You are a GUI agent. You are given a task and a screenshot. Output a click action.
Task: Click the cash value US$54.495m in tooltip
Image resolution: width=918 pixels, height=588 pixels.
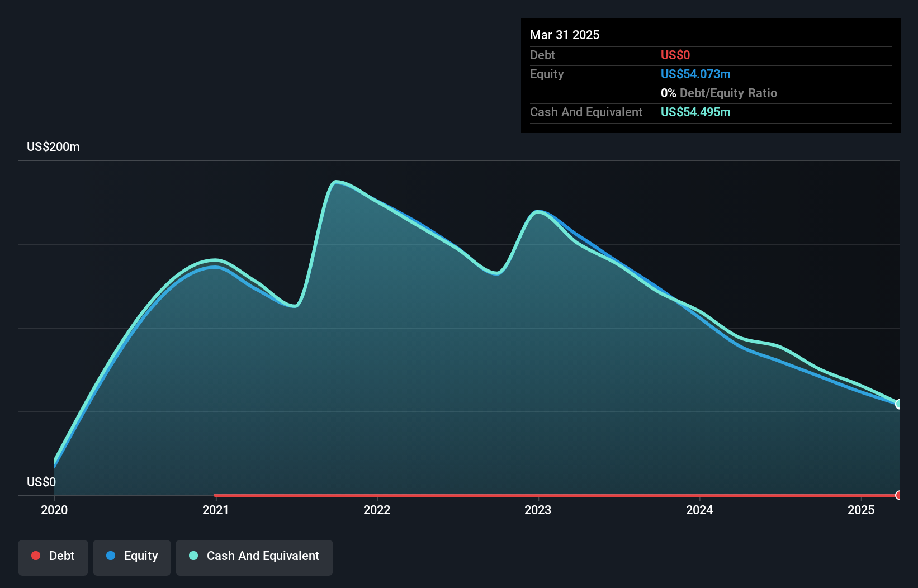pyautogui.click(x=695, y=112)
